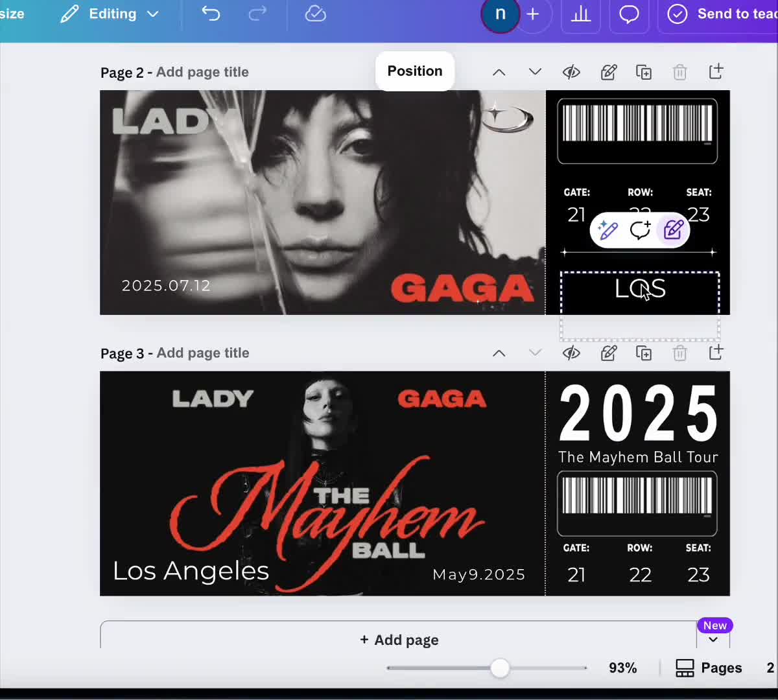Duplicate Page 2
The height and width of the screenshot is (700, 778).
click(644, 72)
